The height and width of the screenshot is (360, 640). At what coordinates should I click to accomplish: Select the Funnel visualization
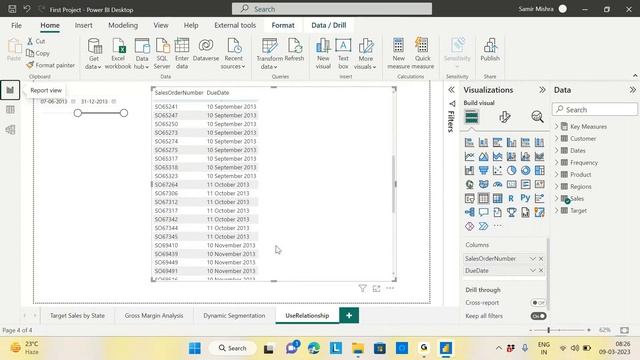coord(483,170)
